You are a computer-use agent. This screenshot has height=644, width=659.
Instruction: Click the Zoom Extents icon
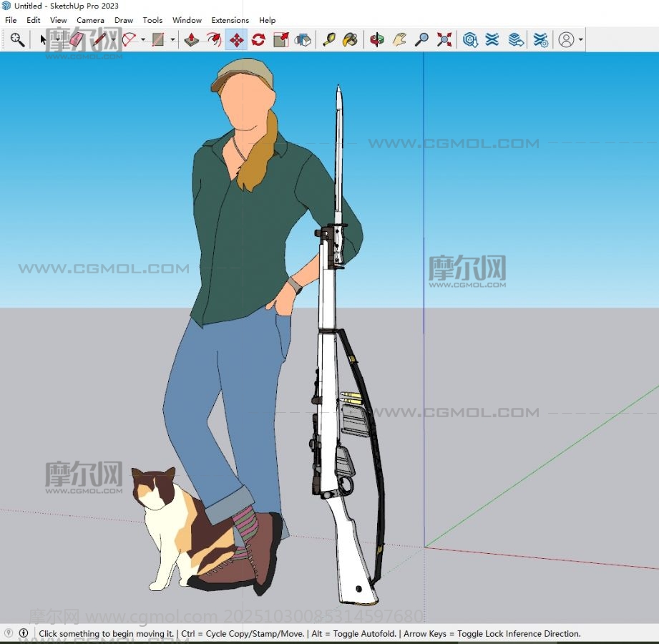click(x=444, y=40)
